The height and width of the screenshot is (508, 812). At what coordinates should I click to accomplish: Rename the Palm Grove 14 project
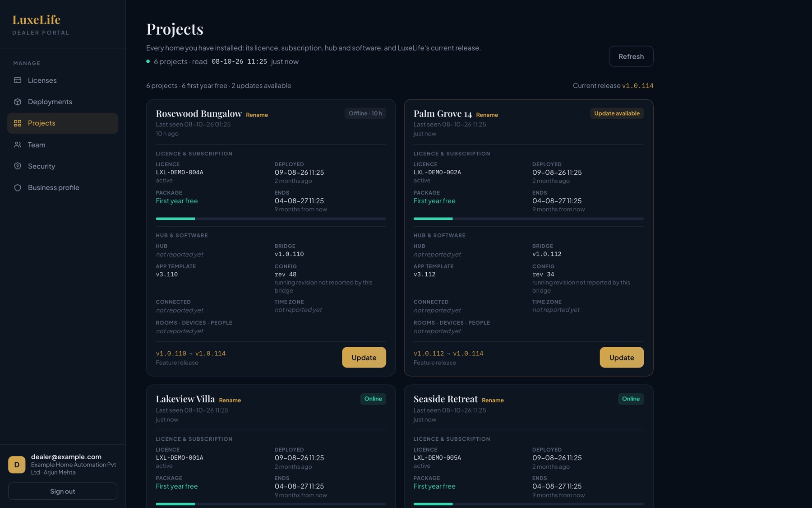point(487,115)
